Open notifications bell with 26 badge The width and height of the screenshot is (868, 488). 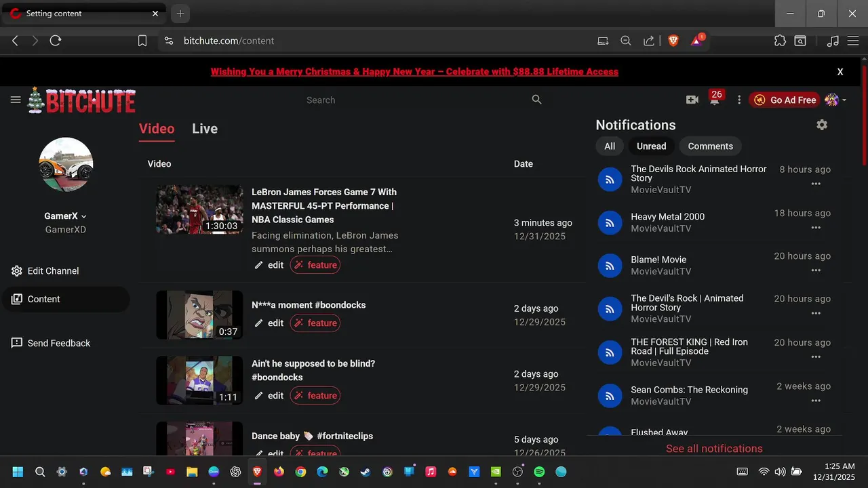(x=715, y=98)
